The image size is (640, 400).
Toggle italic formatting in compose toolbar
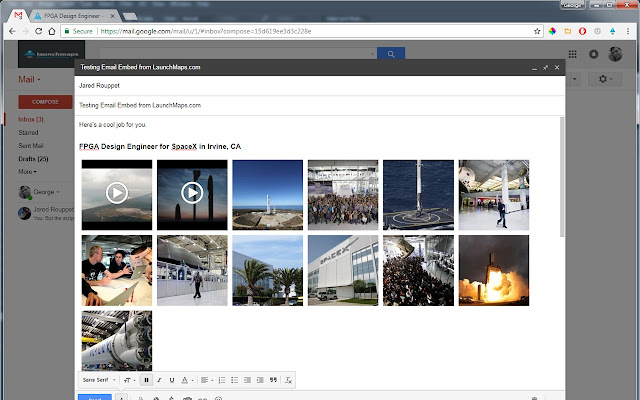(x=159, y=380)
